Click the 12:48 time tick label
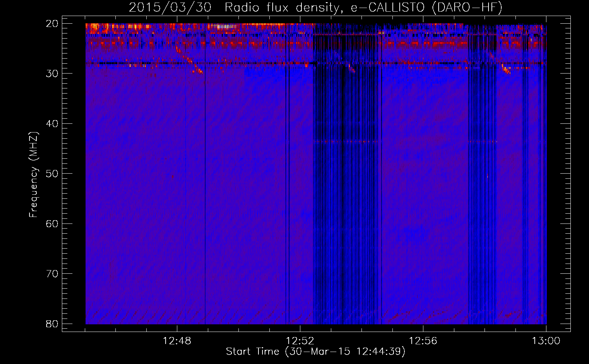Screen dimensions: 589x364 click(x=177, y=341)
